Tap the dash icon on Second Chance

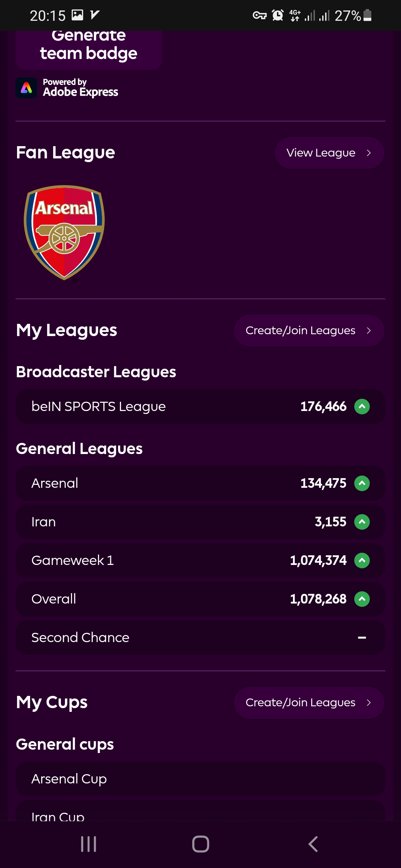[362, 638]
